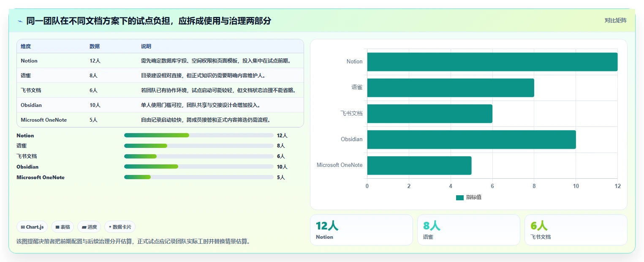Click the 语雀 progress bar
644x262 pixels.
coord(199,146)
